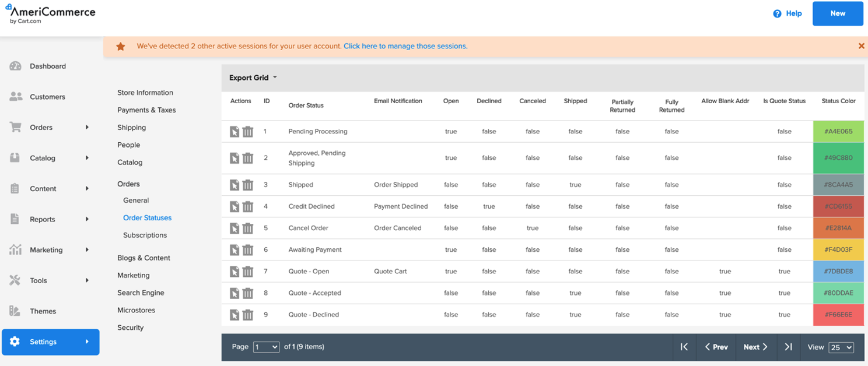Open General under Orders settings
Viewport: 868px width, 366px height.
tap(136, 200)
